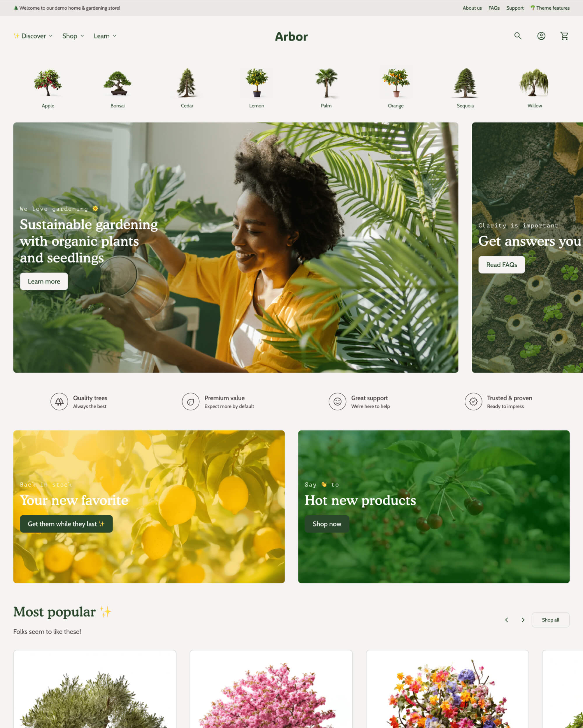Expand the Discover dropdown menu
The height and width of the screenshot is (728, 583).
(x=33, y=36)
